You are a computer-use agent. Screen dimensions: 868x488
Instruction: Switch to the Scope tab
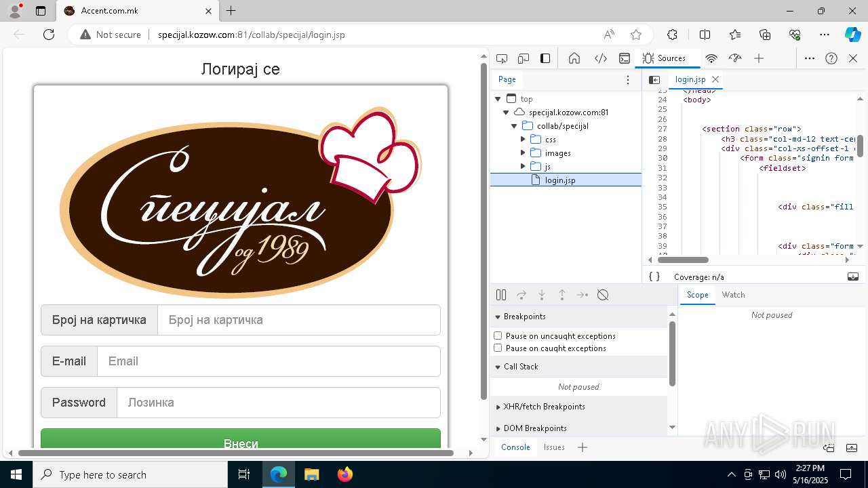pos(697,295)
